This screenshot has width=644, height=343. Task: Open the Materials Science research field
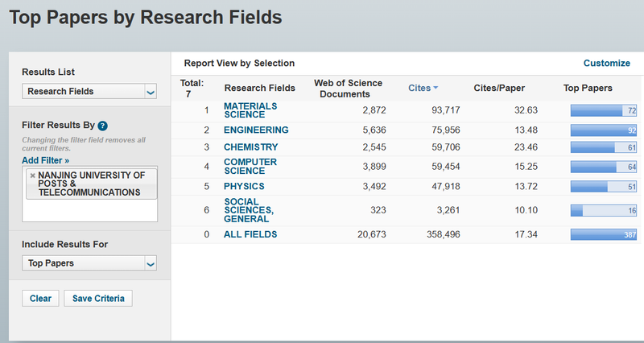(x=250, y=110)
